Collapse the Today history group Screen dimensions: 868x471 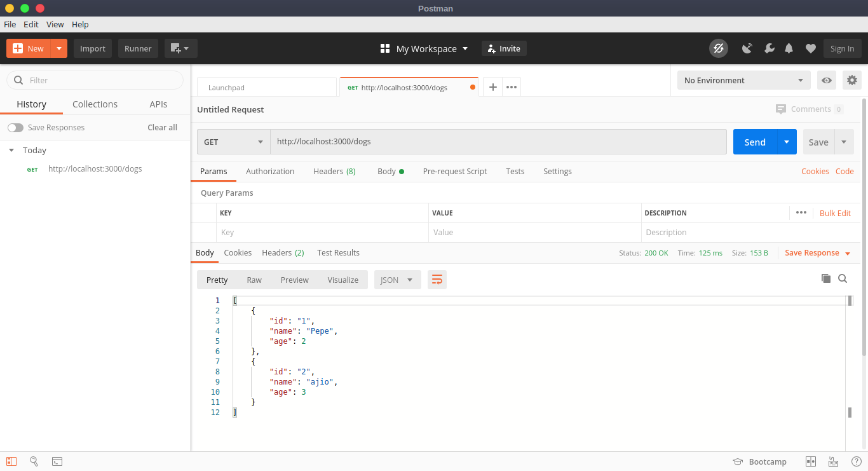pyautogui.click(x=11, y=151)
